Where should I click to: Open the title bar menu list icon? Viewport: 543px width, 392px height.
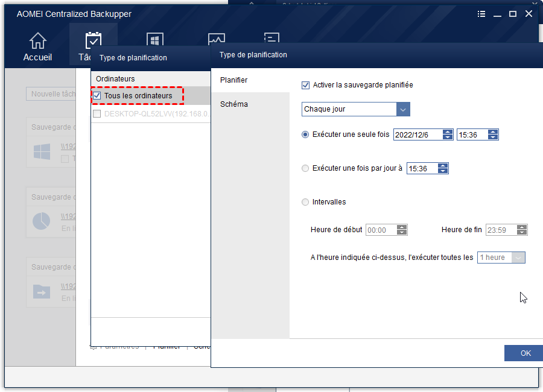481,14
